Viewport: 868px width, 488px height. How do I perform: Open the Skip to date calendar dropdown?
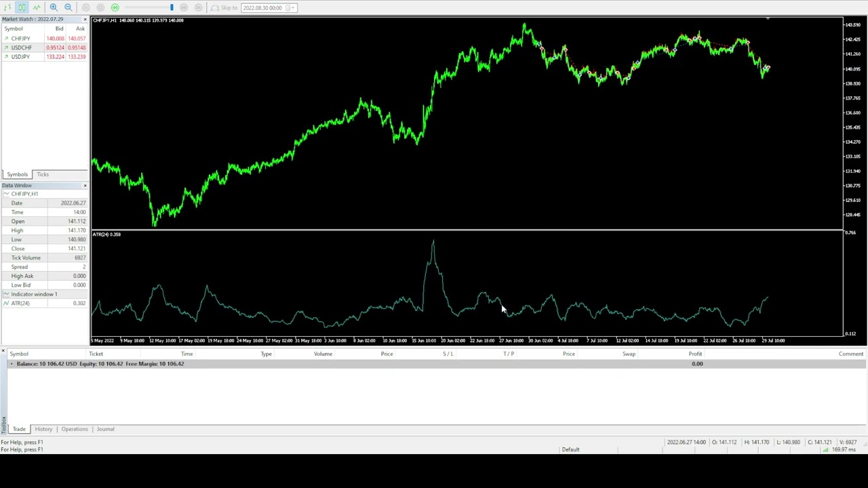(x=290, y=7)
